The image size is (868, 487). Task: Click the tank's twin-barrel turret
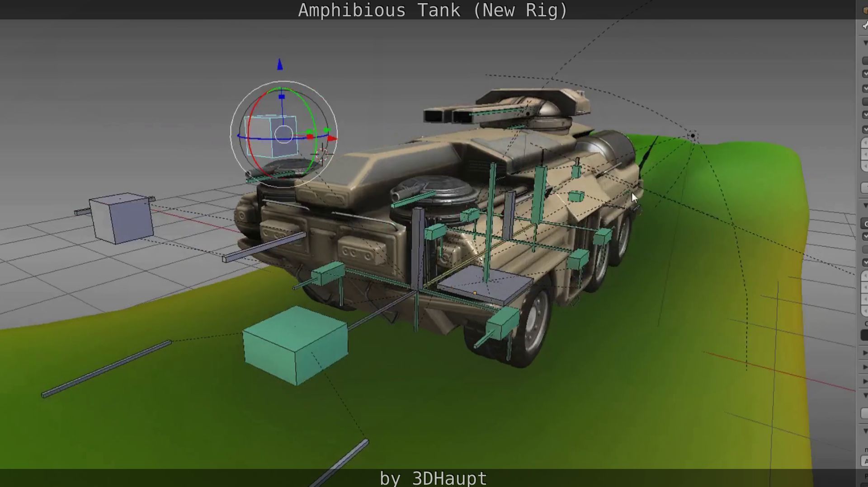pos(506,108)
